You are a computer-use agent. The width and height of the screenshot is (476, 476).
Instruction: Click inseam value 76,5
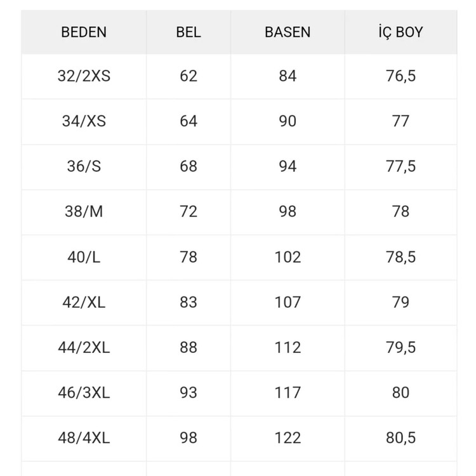[x=400, y=76]
